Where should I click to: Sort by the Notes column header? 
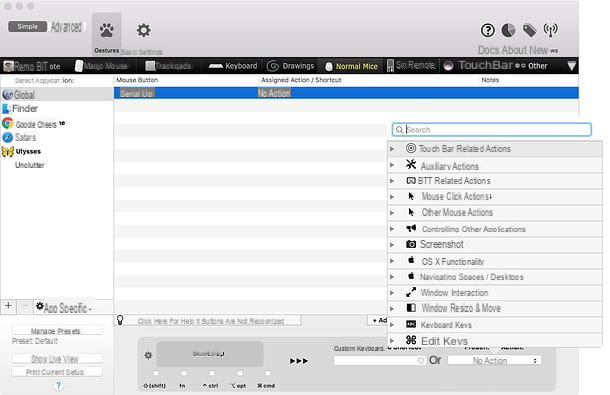coord(490,80)
